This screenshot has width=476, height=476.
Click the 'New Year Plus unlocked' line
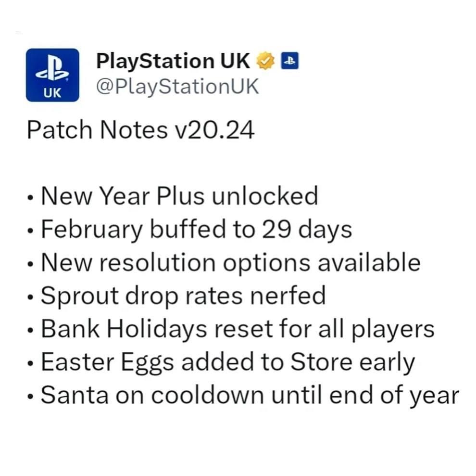(179, 196)
